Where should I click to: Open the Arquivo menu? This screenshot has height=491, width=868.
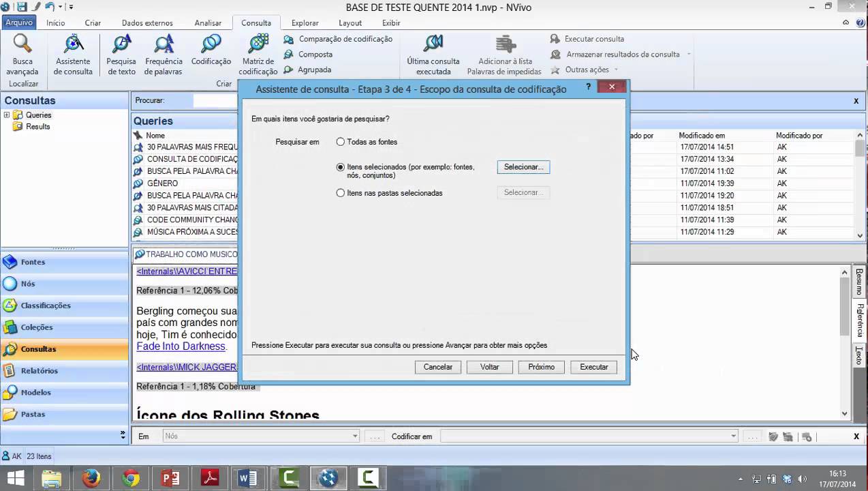(x=19, y=23)
